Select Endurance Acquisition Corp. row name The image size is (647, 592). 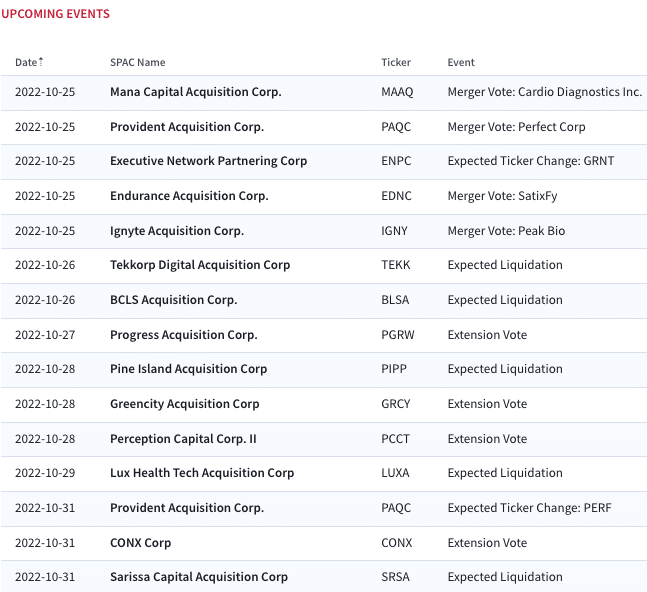click(189, 196)
